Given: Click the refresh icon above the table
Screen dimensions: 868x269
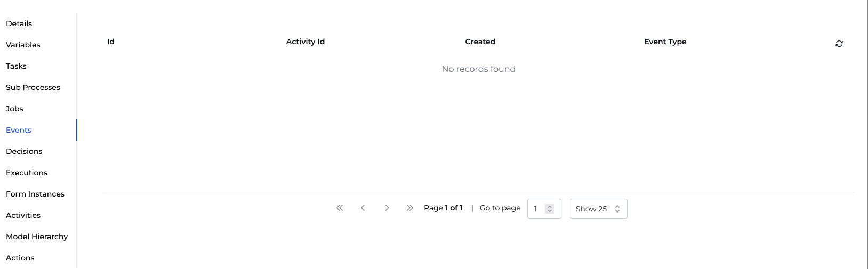Looking at the screenshot, I should pyautogui.click(x=839, y=44).
